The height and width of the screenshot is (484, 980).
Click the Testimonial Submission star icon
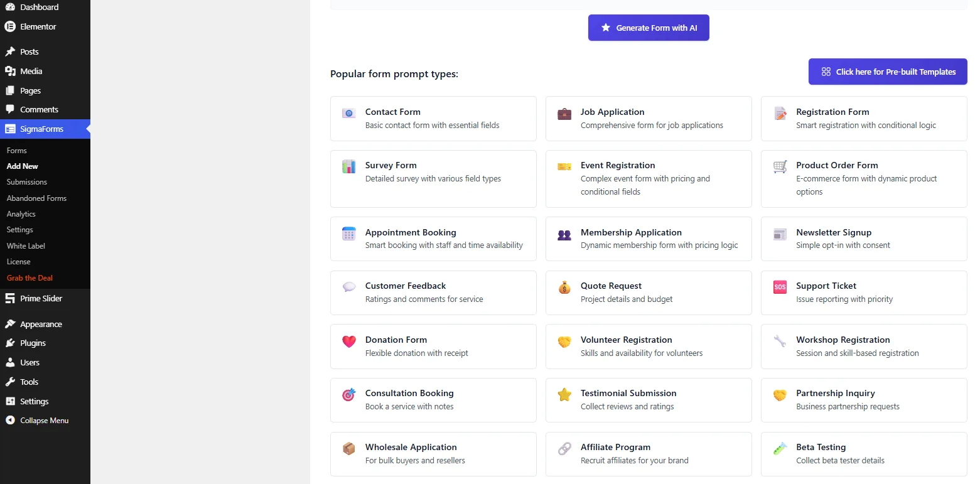point(564,395)
